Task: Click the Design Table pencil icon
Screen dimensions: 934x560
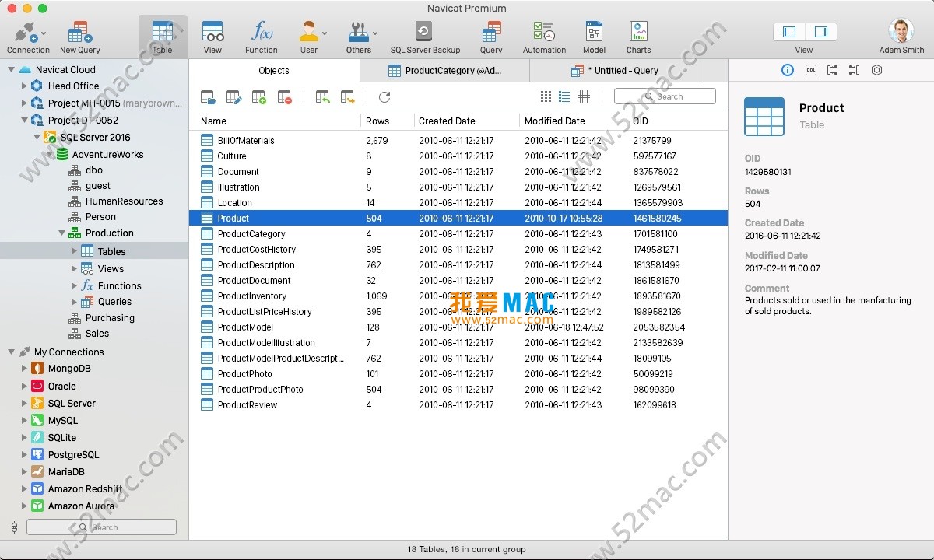Action: (233, 97)
